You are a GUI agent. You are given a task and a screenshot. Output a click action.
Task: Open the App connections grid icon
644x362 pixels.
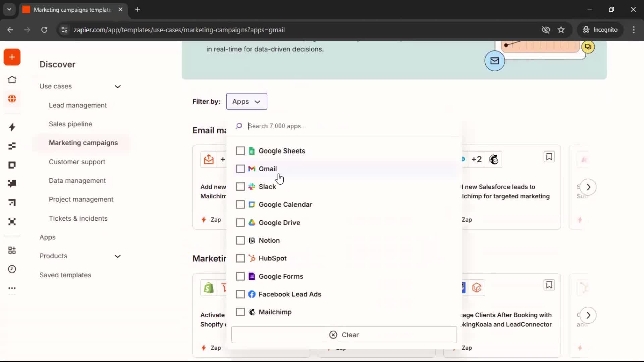tap(12, 250)
